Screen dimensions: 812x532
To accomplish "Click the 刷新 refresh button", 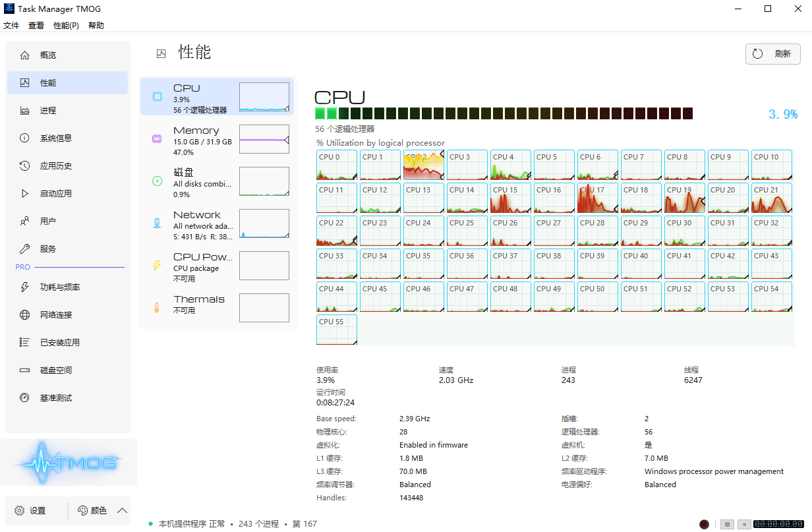I will coord(773,54).
